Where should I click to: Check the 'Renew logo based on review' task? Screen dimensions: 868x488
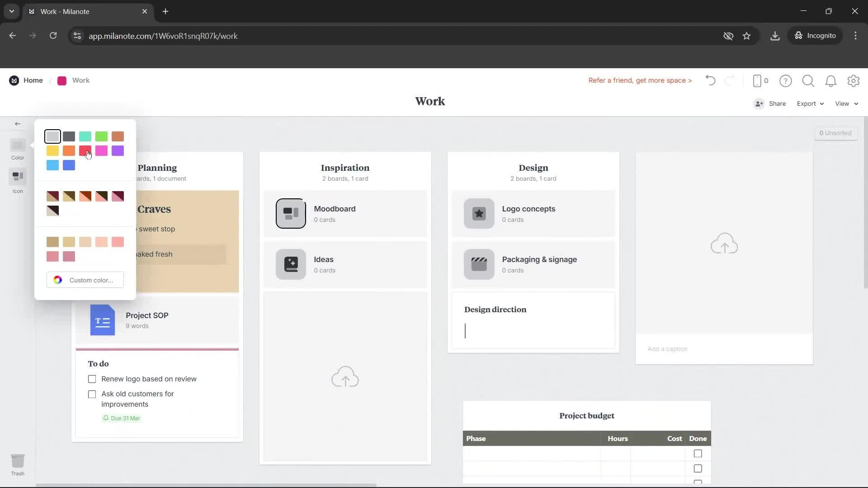(x=92, y=379)
